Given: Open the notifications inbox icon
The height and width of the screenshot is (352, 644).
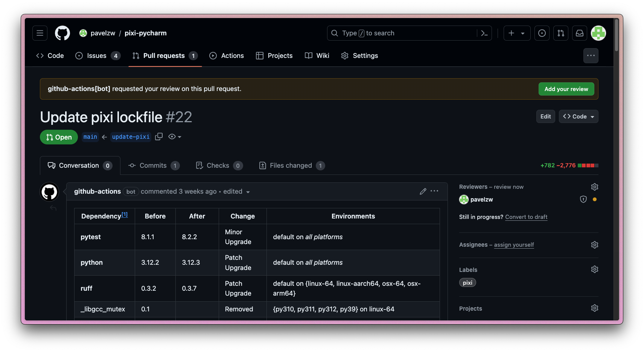Looking at the screenshot, I should [x=579, y=33].
